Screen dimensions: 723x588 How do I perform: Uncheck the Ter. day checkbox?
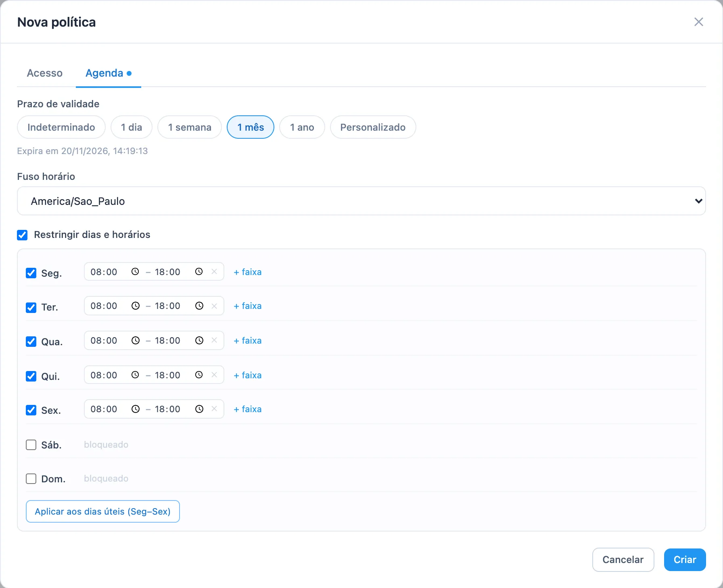(31, 308)
